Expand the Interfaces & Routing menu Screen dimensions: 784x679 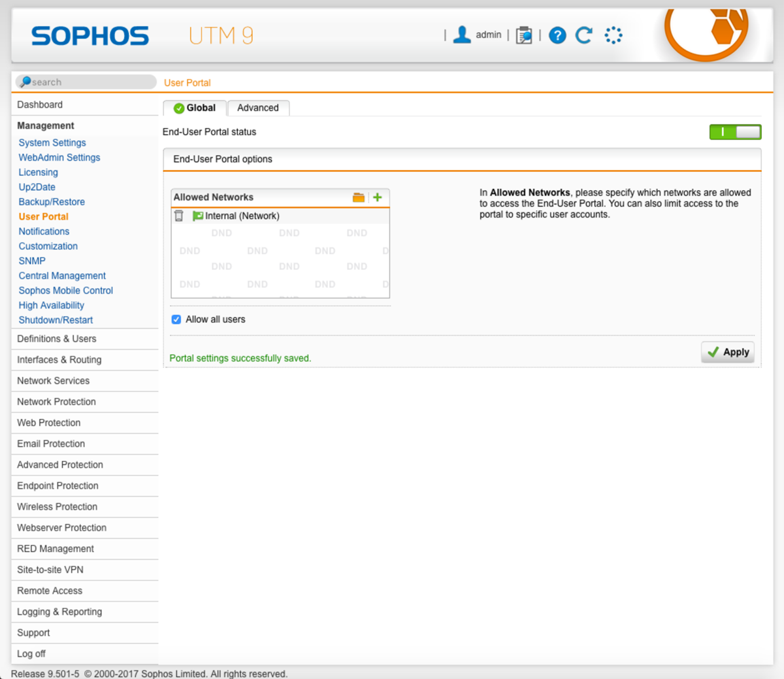(85, 359)
